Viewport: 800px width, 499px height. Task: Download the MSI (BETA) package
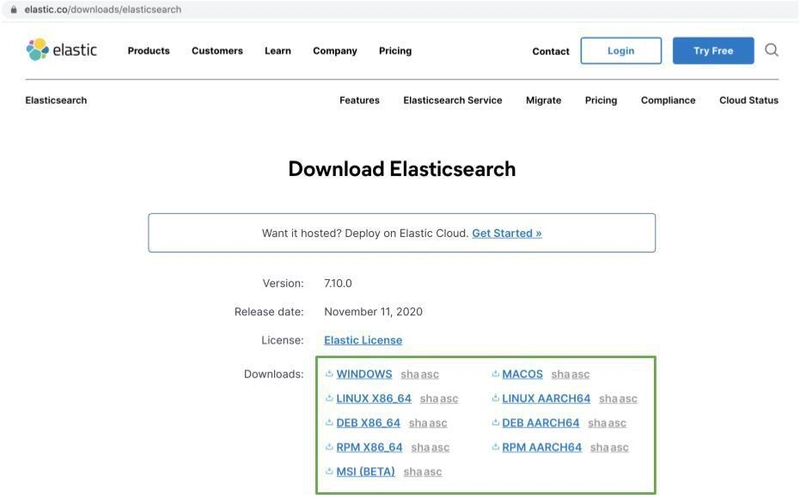point(365,472)
